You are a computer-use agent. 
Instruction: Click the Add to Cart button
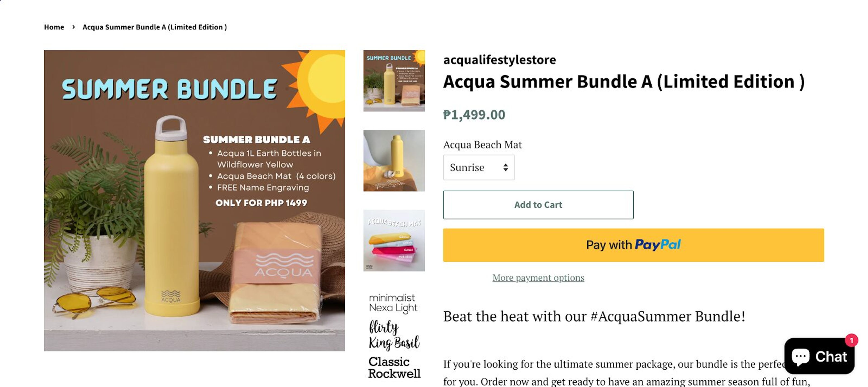538,205
